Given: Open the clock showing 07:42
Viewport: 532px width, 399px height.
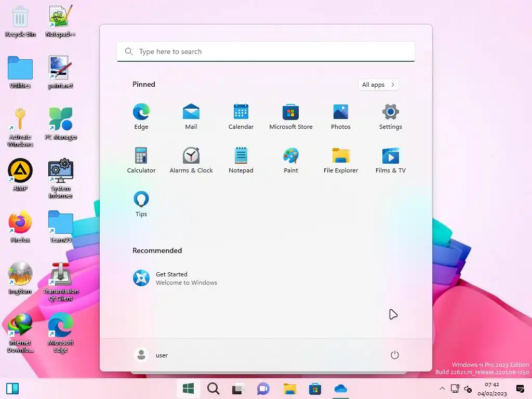Looking at the screenshot, I should tap(492, 389).
